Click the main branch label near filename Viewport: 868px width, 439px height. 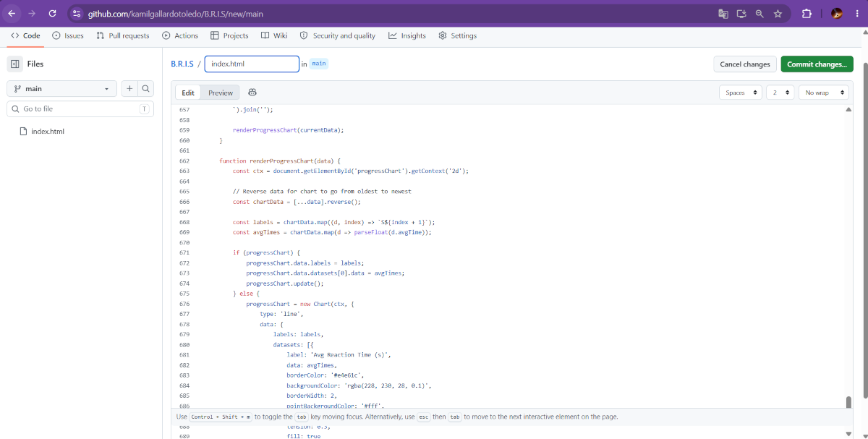pyautogui.click(x=319, y=64)
